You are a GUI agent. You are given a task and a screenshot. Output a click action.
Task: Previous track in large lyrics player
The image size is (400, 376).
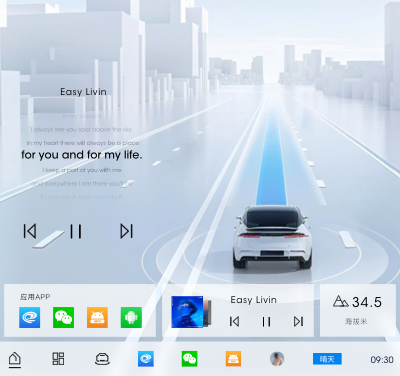coord(30,231)
